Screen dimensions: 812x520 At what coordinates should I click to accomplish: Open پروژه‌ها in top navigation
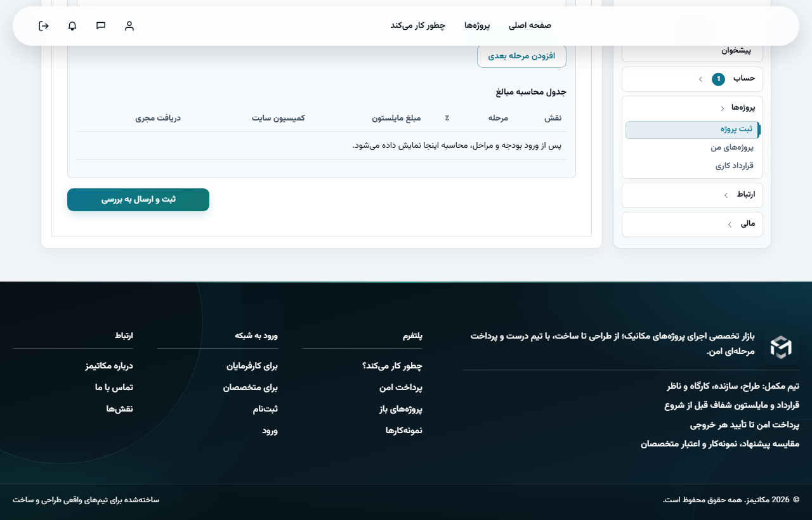(x=477, y=25)
